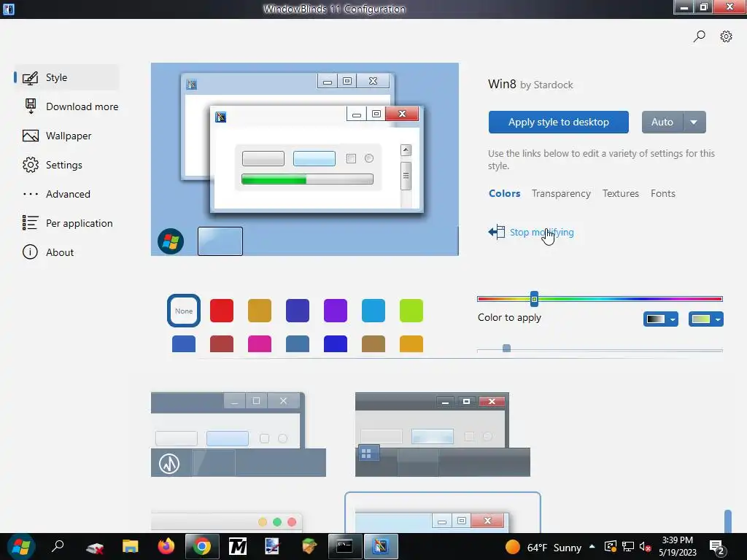Pick the steel blue swatch in second row

[x=298, y=344]
